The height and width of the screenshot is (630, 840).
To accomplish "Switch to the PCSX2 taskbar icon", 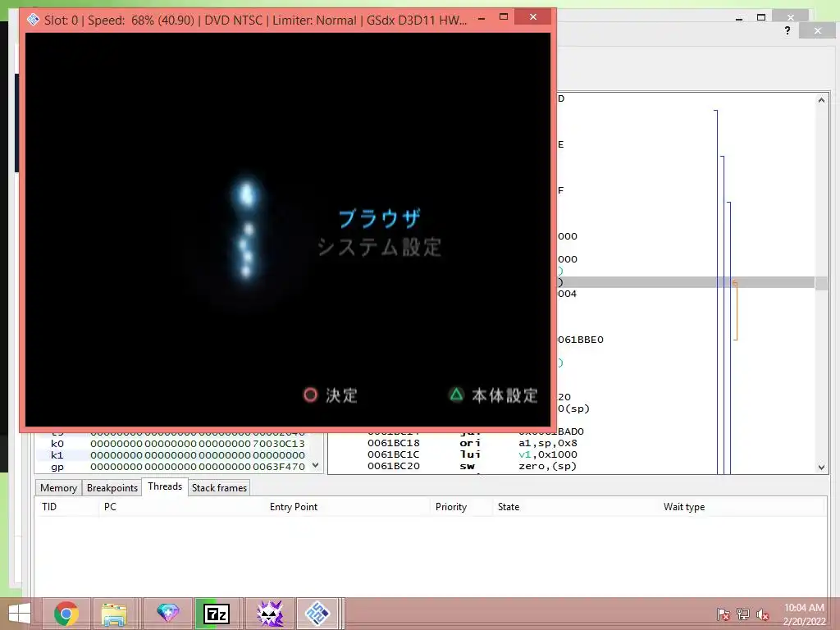I will click(317, 614).
